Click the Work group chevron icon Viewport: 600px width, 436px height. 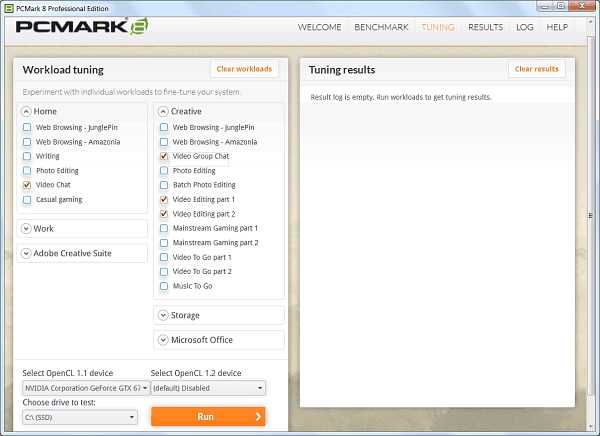(x=26, y=229)
